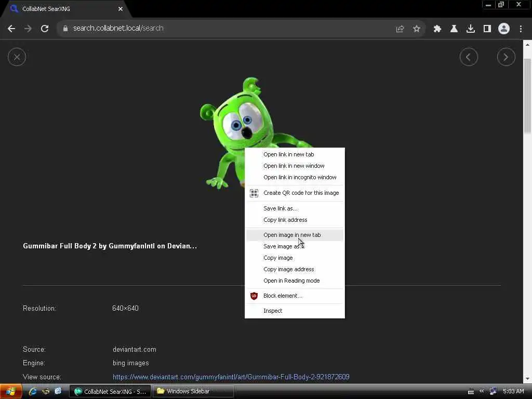Image resolution: width=532 pixels, height=399 pixels.
Task: Choose Open link in new tab
Action: [295, 154]
